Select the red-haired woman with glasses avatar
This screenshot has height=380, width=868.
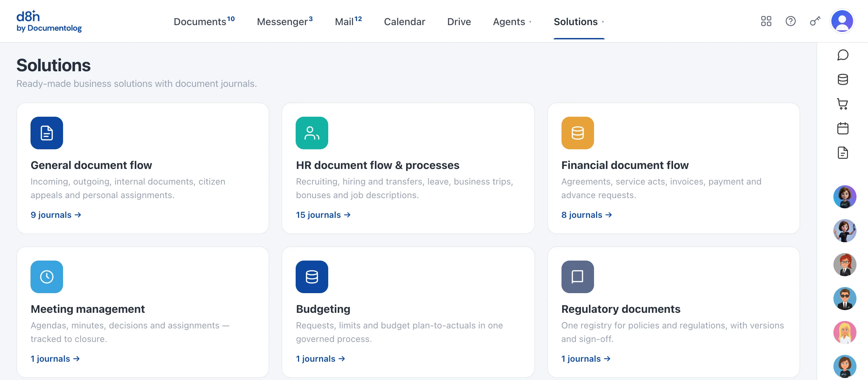pos(845,265)
